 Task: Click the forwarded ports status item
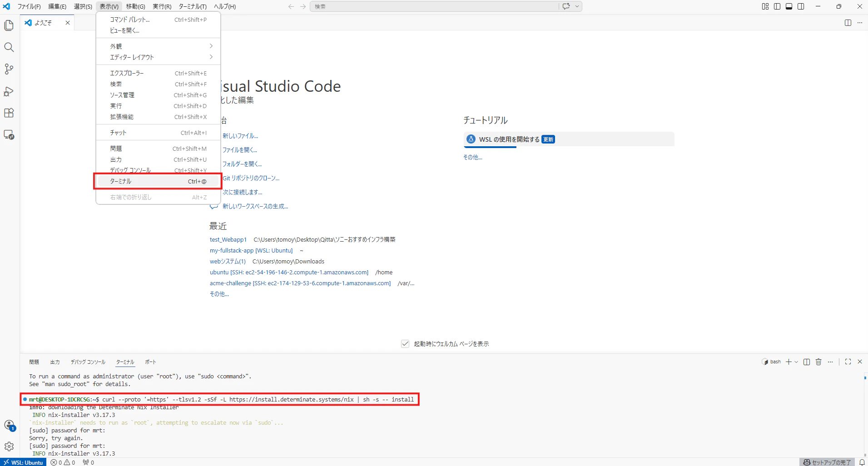coord(89,462)
